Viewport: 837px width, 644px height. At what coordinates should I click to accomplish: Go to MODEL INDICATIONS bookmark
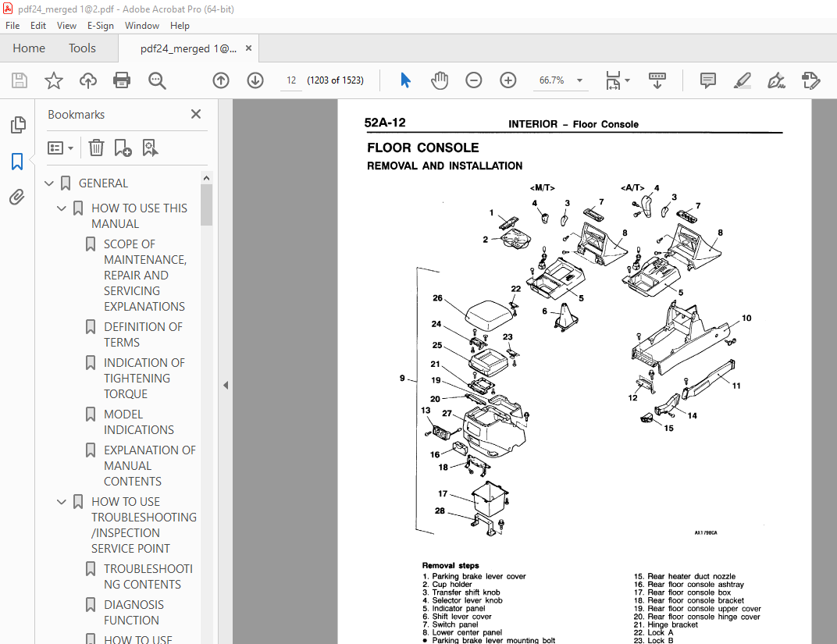(139, 422)
